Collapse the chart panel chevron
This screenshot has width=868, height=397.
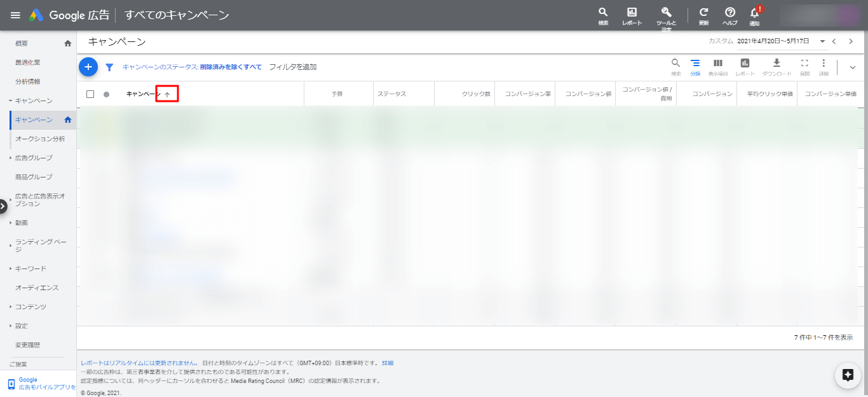coord(853,67)
